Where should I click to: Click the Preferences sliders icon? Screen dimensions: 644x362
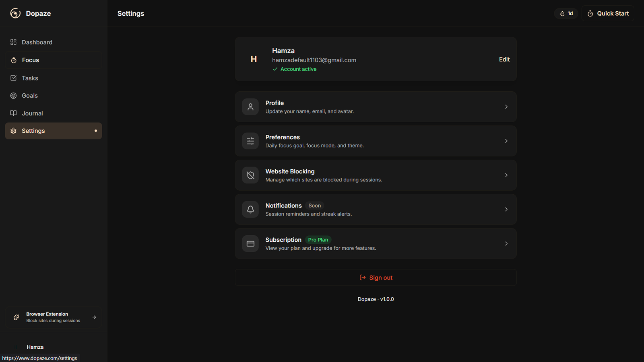coord(250,141)
